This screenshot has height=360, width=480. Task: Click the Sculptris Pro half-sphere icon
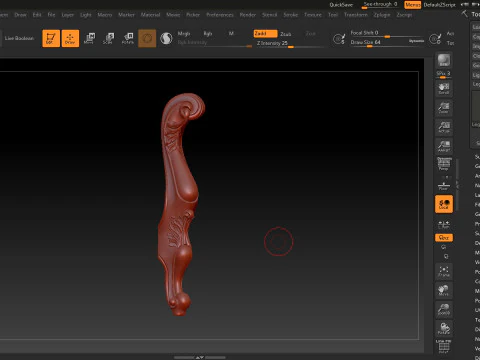[166, 38]
